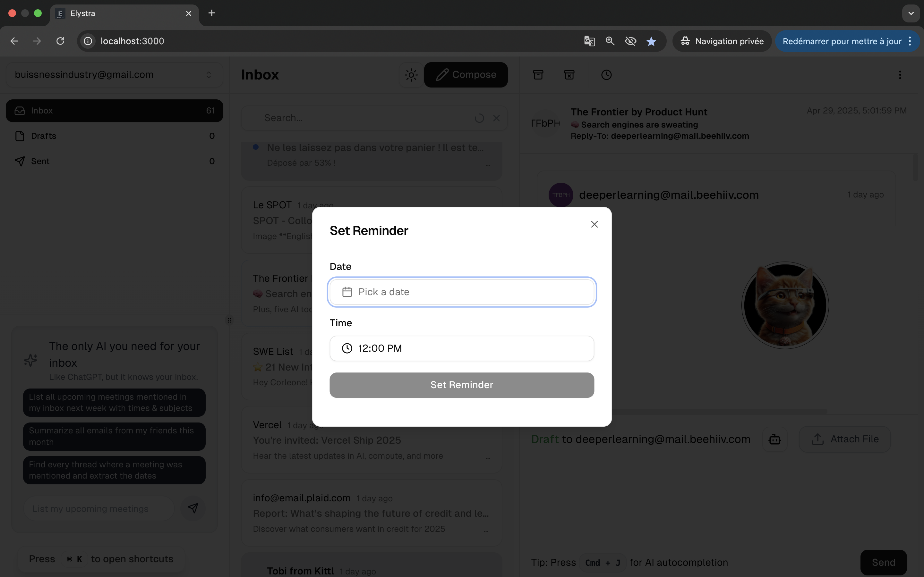924x577 pixels.
Task: Toggle light/dark theme sun button
Action: [x=411, y=75]
